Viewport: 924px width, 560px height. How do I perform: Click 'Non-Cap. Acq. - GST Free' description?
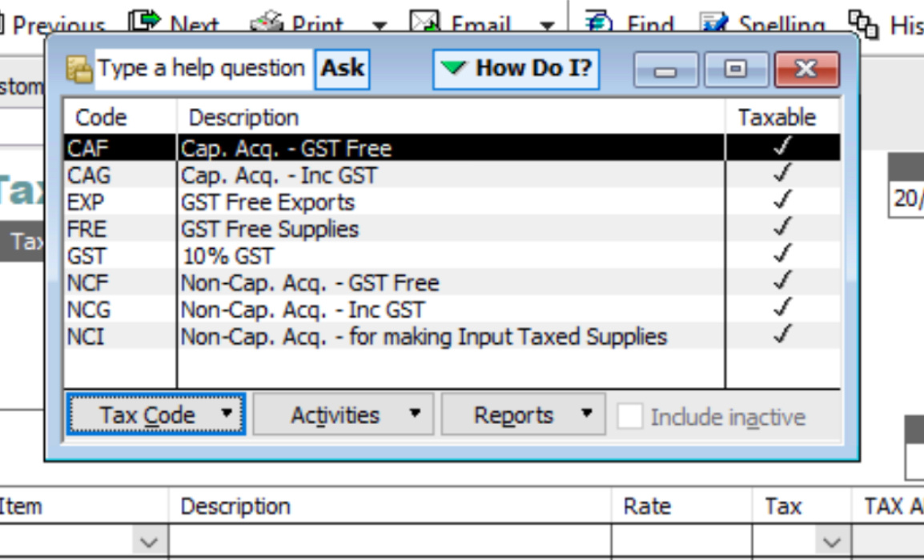[x=310, y=283]
